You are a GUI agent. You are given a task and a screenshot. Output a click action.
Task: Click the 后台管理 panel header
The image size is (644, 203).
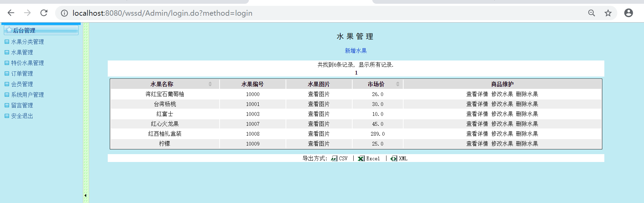[x=41, y=30]
